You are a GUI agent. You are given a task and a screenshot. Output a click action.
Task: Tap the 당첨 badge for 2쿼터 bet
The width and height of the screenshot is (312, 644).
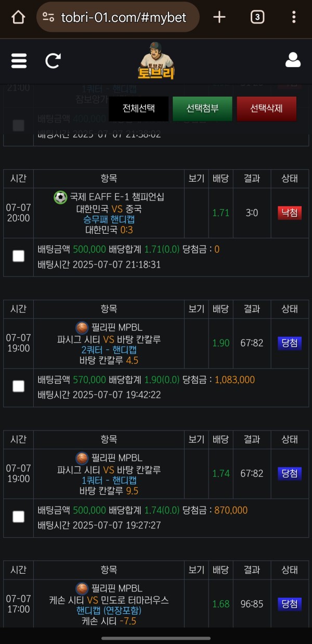click(x=290, y=343)
